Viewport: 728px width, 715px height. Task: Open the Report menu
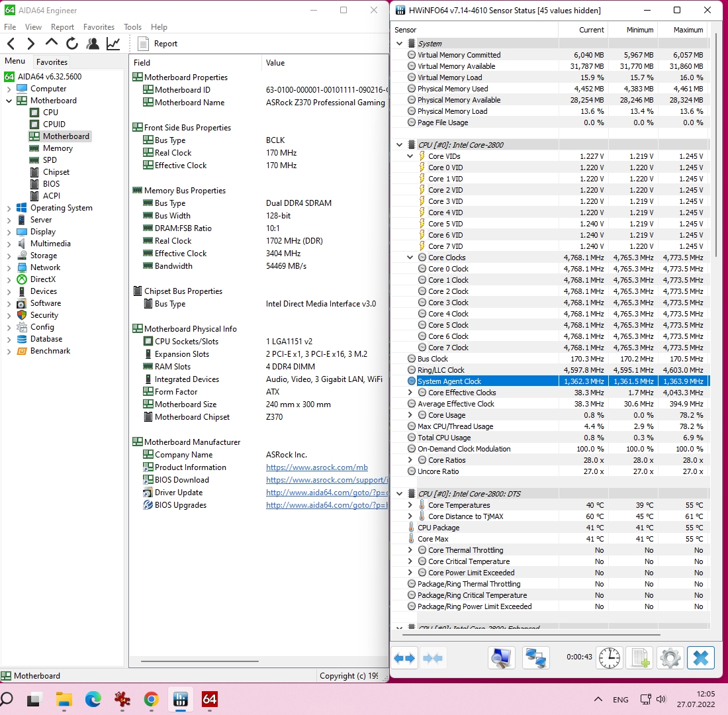click(62, 27)
